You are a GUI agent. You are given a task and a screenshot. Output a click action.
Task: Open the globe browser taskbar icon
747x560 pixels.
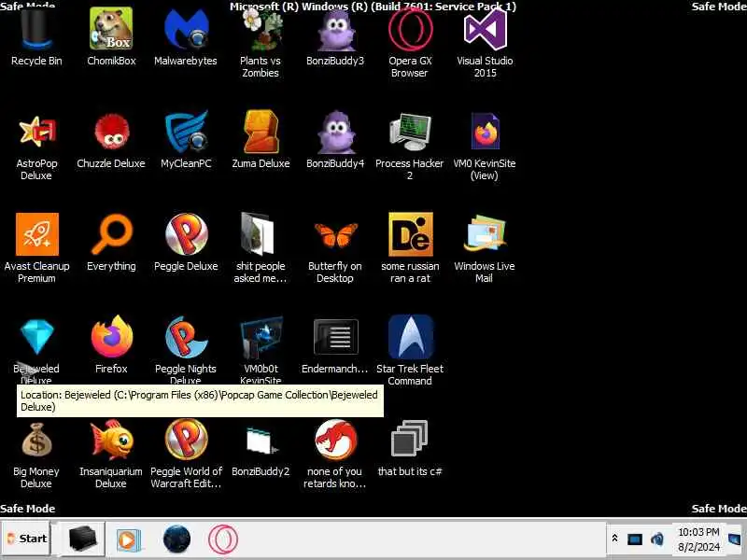[176, 539]
